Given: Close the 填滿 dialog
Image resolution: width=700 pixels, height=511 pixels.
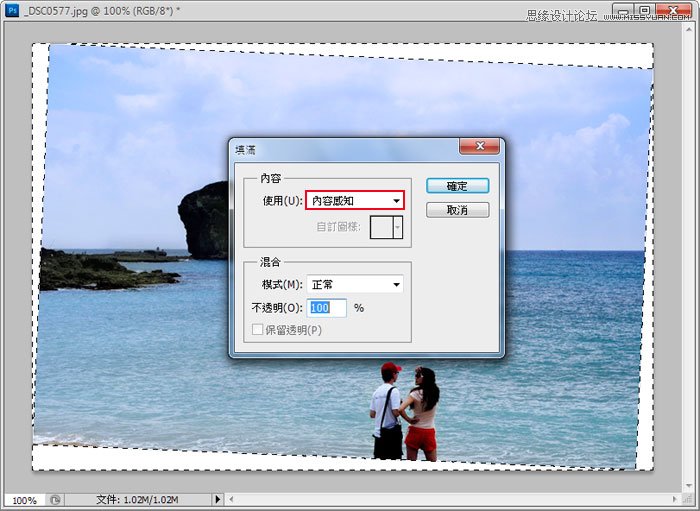Looking at the screenshot, I should click(x=479, y=146).
